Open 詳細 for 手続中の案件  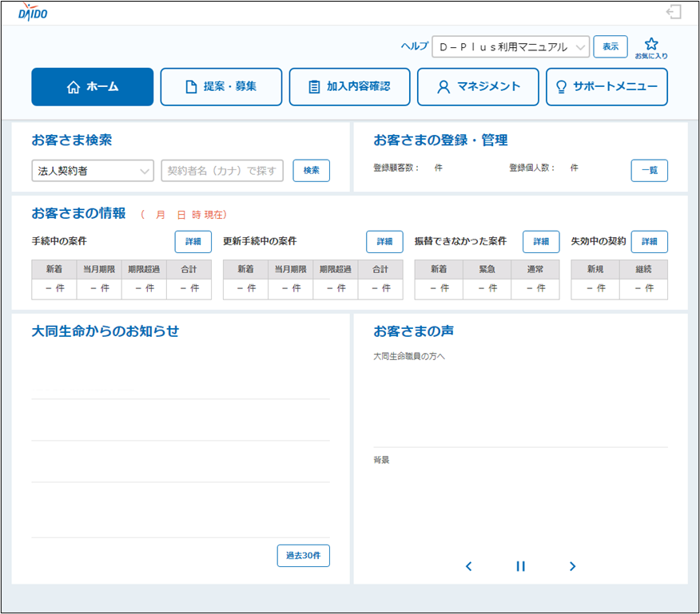tap(193, 242)
